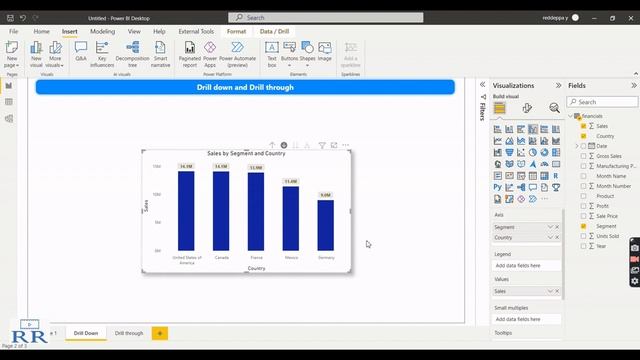Screen dimensions: 640x360
Task: Open the Drill through page tab
Action: (129, 333)
